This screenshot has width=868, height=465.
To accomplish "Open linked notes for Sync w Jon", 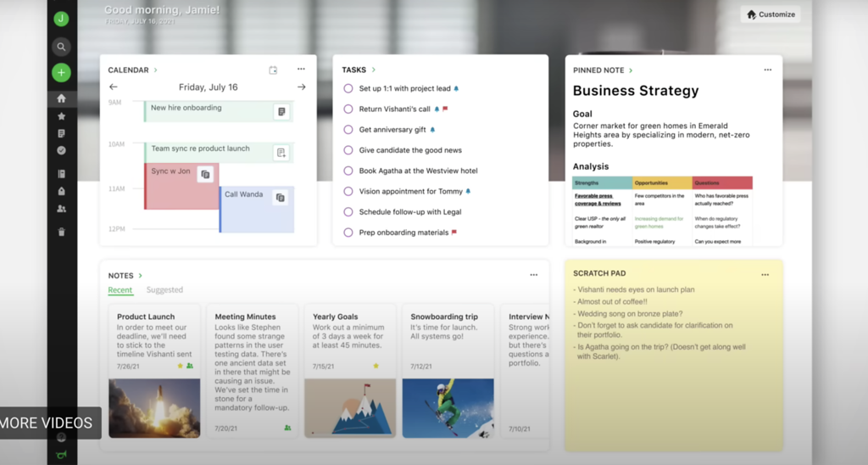I will click(x=205, y=174).
